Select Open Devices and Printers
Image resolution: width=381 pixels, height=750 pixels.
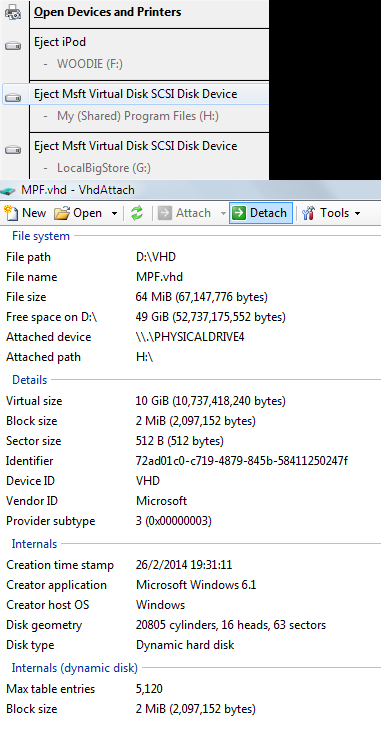tap(108, 12)
